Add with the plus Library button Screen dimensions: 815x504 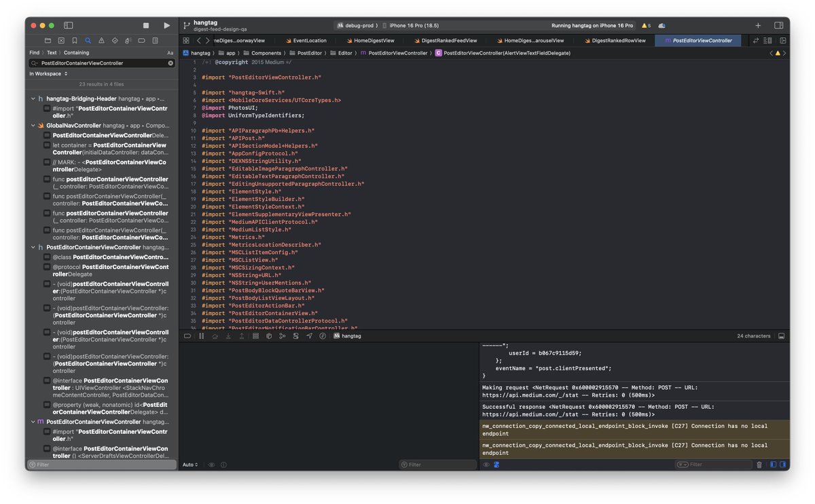pos(758,25)
